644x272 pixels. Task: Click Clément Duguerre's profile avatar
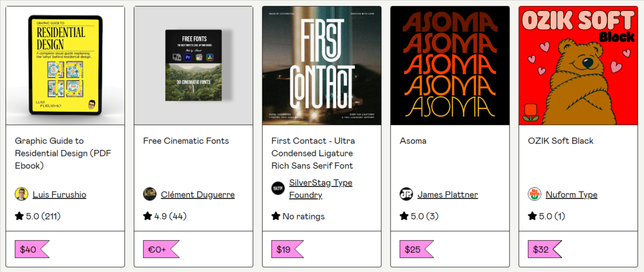pyautogui.click(x=150, y=194)
